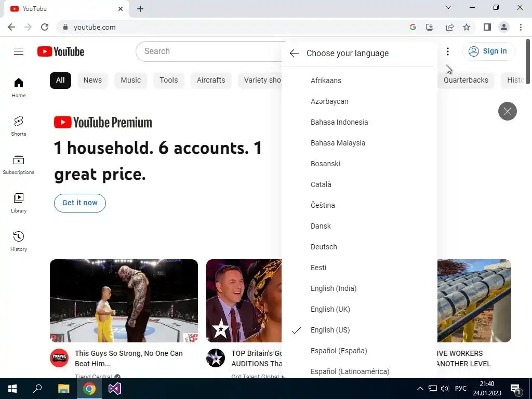
Task: Reload the YouTube page
Action: click(45, 27)
